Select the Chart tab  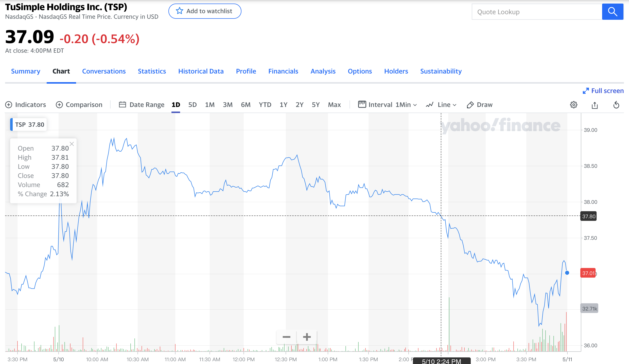(x=61, y=71)
